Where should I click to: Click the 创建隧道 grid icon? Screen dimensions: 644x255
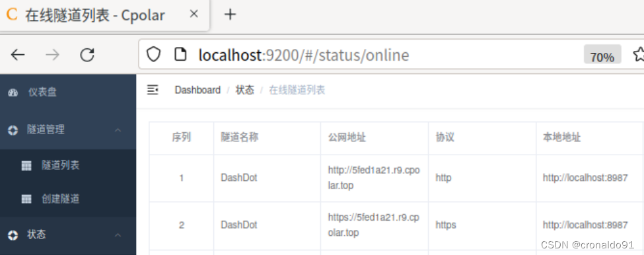coord(26,199)
